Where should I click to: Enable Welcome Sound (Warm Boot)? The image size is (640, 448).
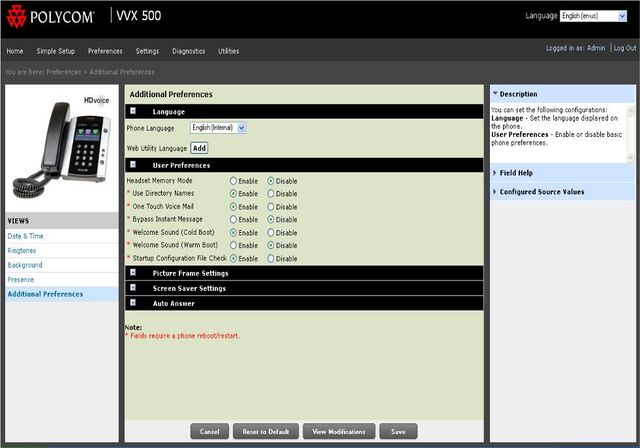(233, 245)
